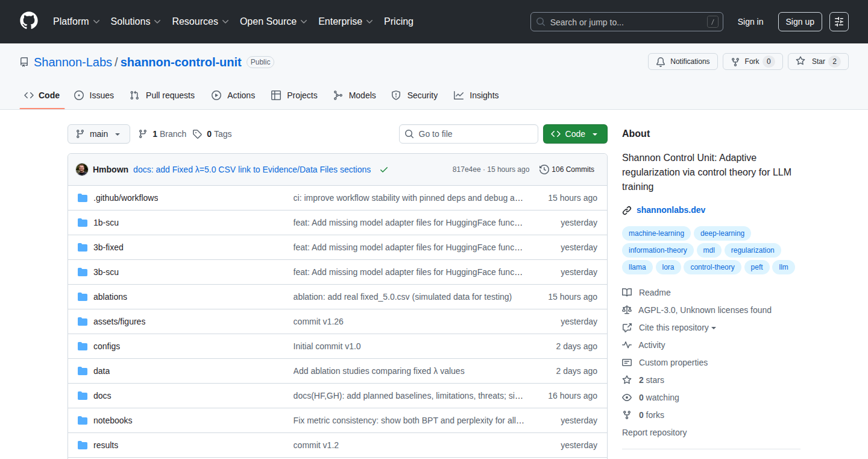The width and height of the screenshot is (868, 459).
Task: Visit the shannonlabs.dev website link
Action: click(671, 210)
